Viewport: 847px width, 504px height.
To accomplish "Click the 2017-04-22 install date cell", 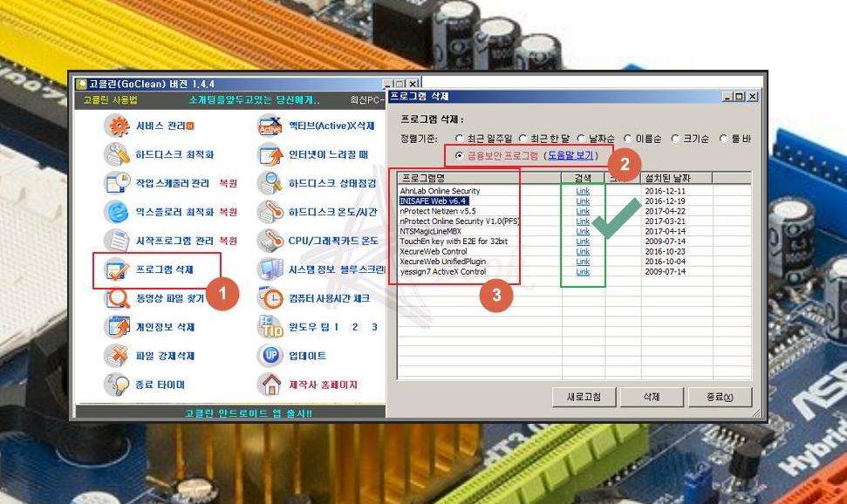I will pyautogui.click(x=665, y=211).
